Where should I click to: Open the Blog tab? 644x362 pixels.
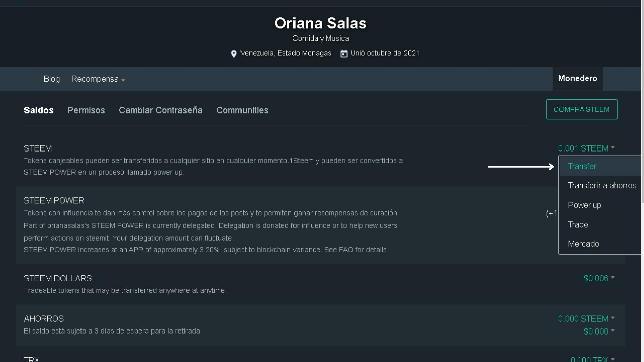point(52,79)
